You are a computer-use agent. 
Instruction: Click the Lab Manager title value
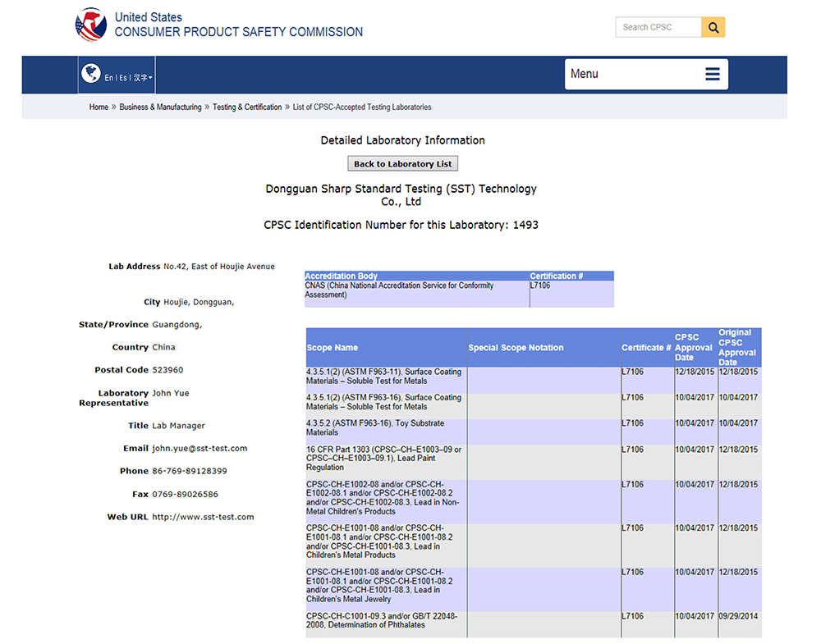pyautogui.click(x=178, y=426)
